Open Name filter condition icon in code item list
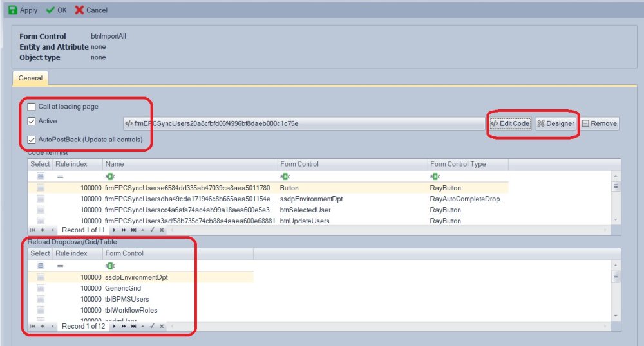Viewport: 644px width, 346px height. [110, 176]
